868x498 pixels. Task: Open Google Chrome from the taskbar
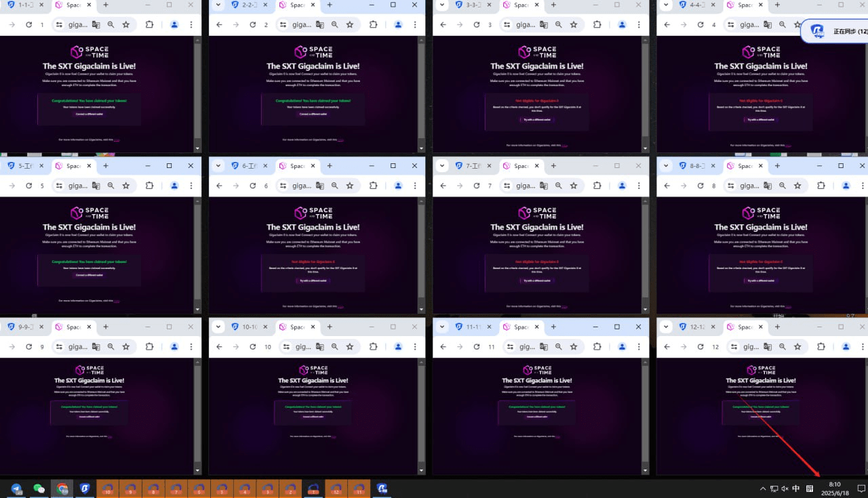[62, 489]
